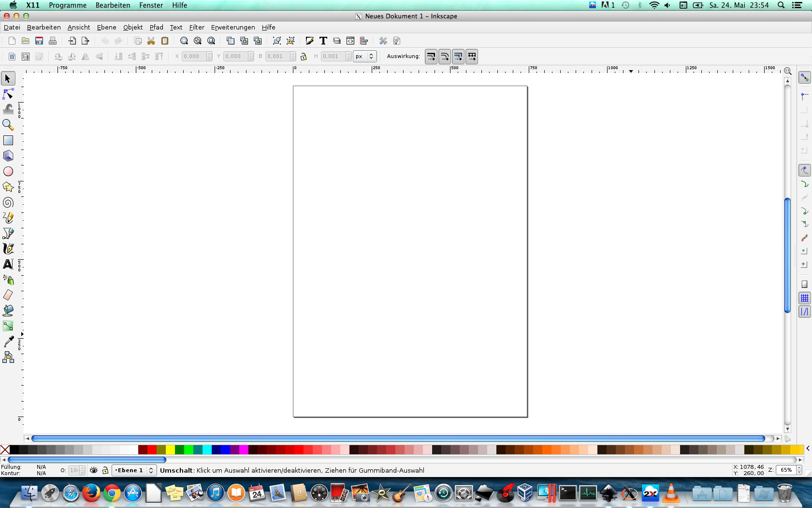Select the Zoom magnifier tool
The width and height of the screenshot is (812, 508).
tap(8, 125)
